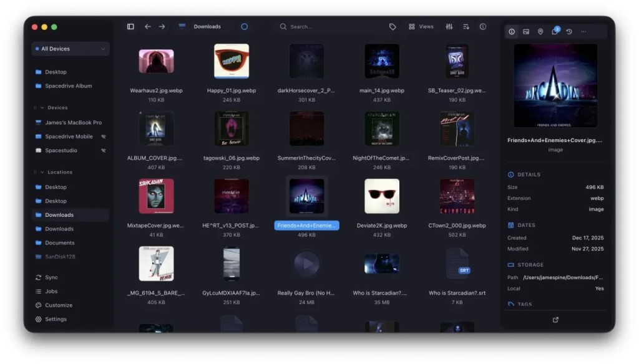Open the history clock inspector icon
The height and width of the screenshot is (364, 639).
click(x=569, y=31)
